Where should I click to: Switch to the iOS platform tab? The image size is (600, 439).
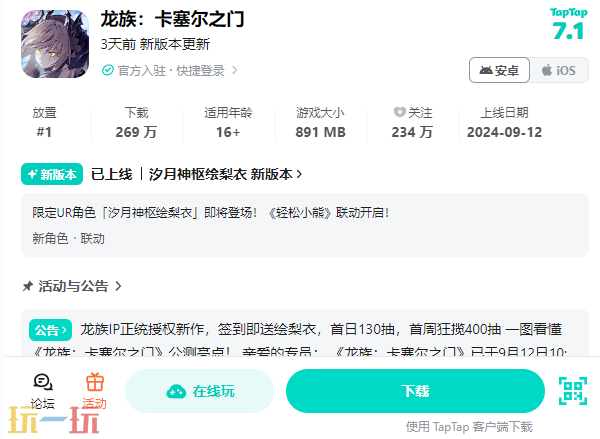[x=559, y=70]
